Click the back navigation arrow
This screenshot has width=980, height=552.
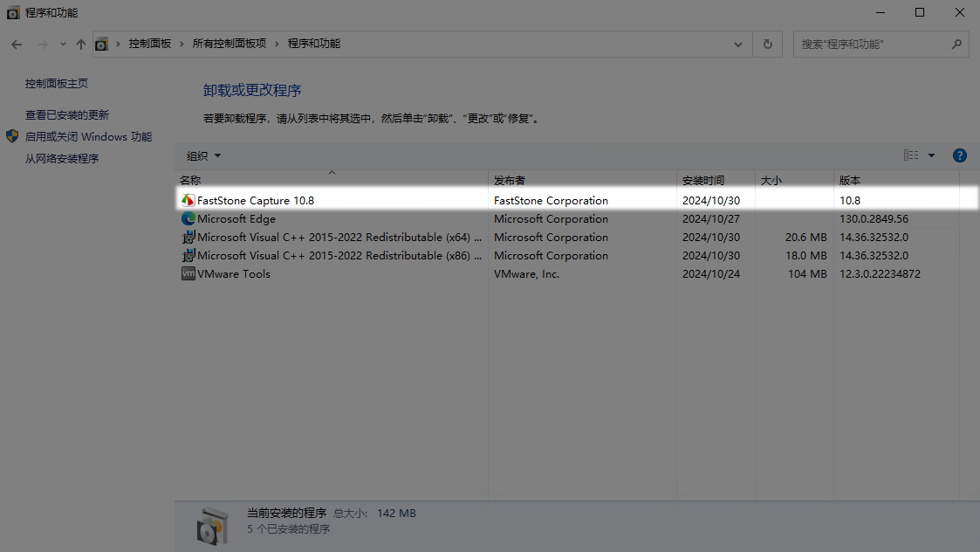tap(17, 44)
